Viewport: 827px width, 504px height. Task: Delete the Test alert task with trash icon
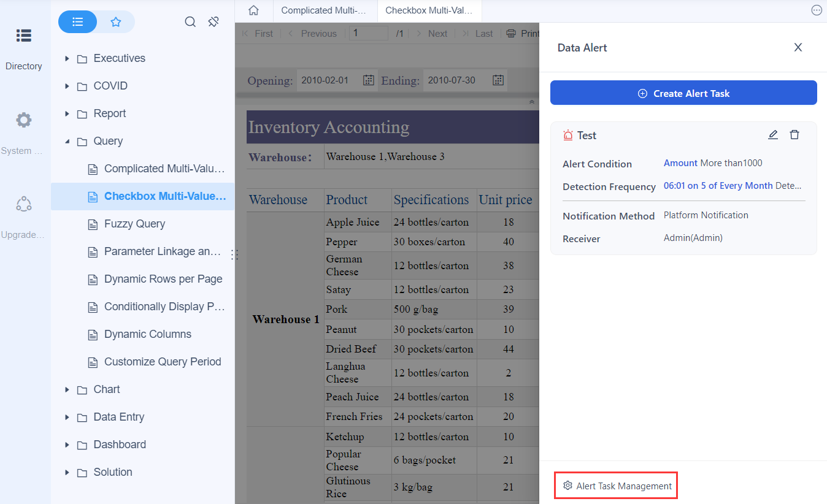[x=794, y=134]
